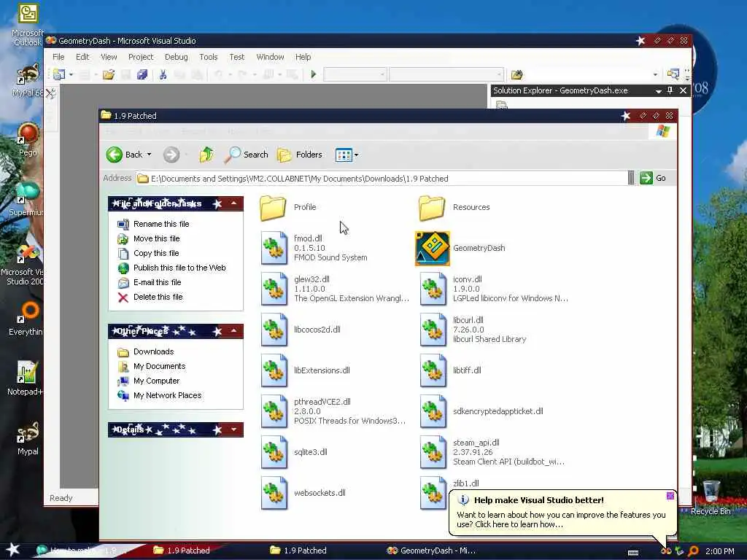Click the Go button beside address bar
The width and height of the screenshot is (747, 560).
[653, 178]
